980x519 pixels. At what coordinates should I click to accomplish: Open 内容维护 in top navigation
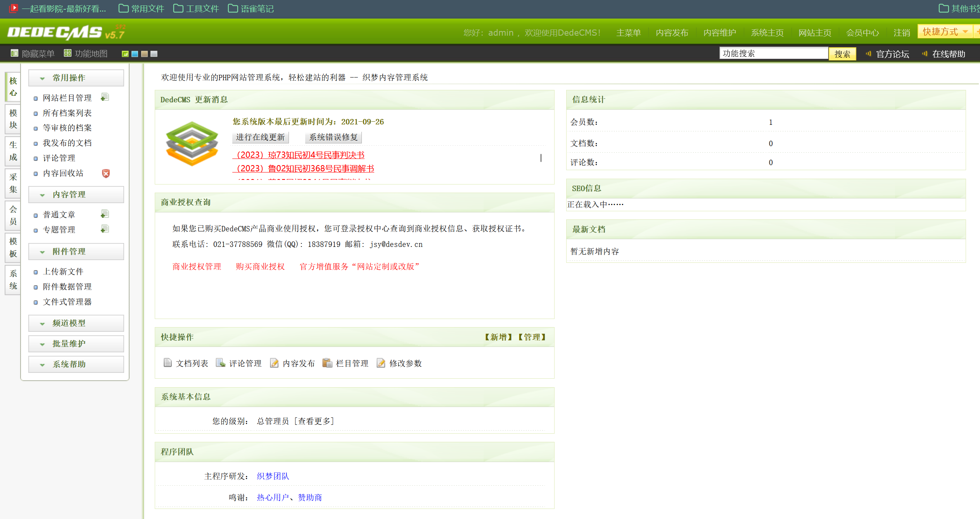click(x=719, y=33)
